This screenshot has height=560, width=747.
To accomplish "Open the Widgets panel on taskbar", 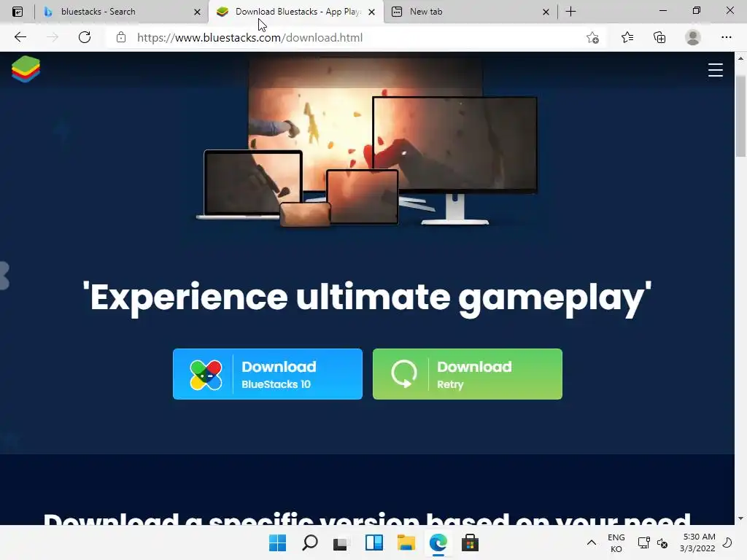I will pyautogui.click(x=374, y=542).
